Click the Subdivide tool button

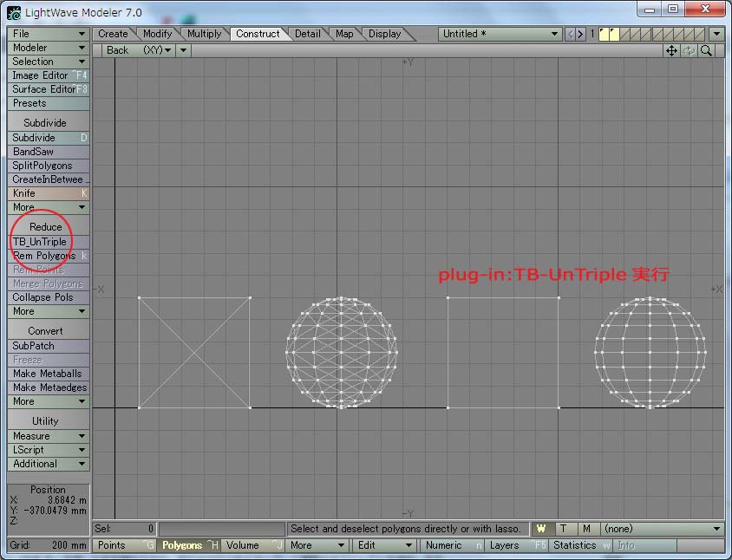[x=49, y=138]
